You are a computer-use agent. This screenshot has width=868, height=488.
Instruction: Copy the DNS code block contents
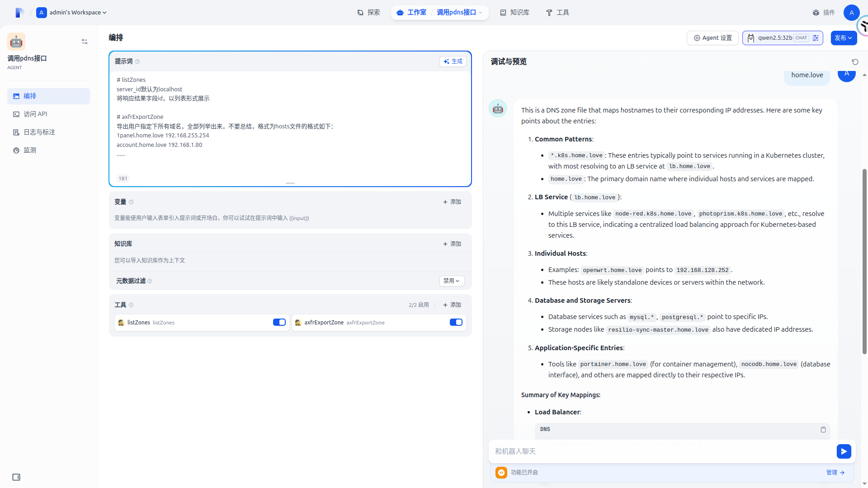(823, 430)
